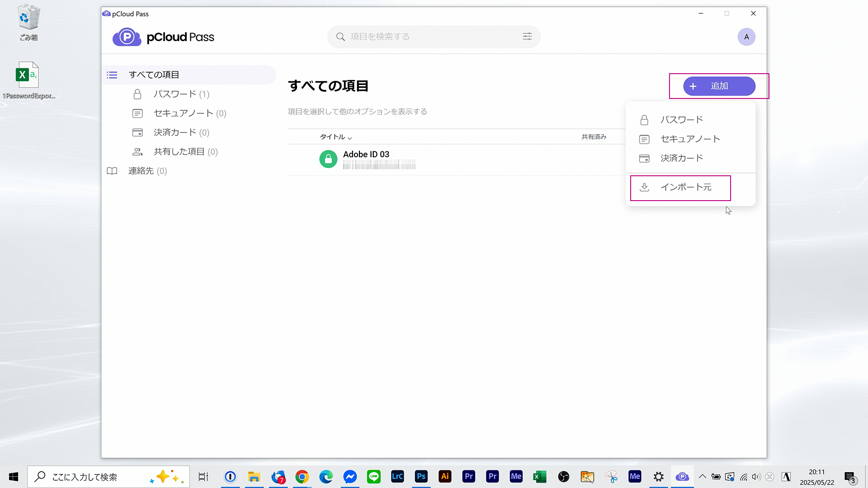
Task: Focus the taskbar search box
Action: coord(108,477)
